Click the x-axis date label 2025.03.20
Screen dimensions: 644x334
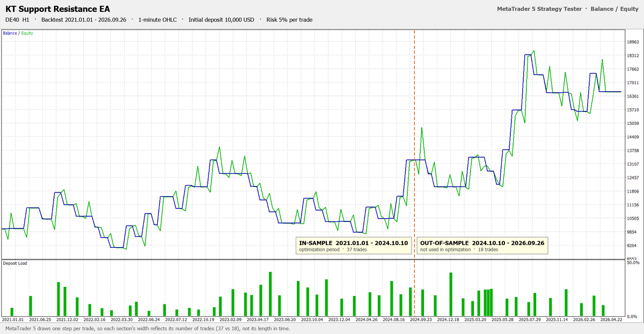[x=475, y=320]
